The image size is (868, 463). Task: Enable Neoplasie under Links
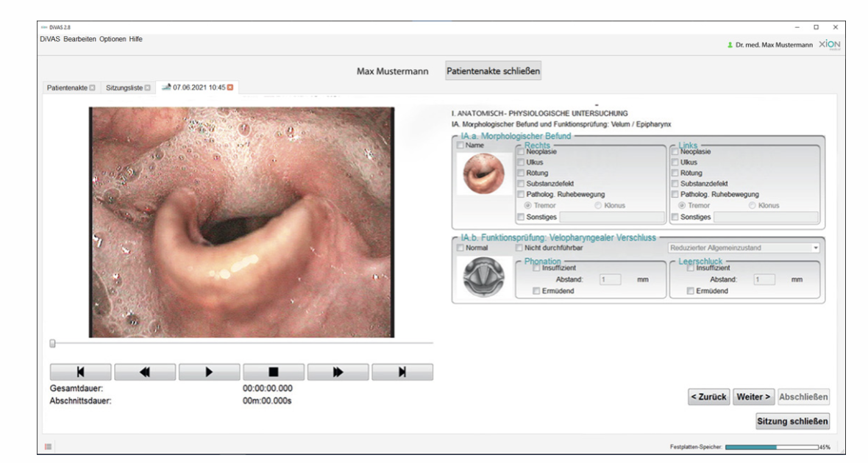[675, 151]
